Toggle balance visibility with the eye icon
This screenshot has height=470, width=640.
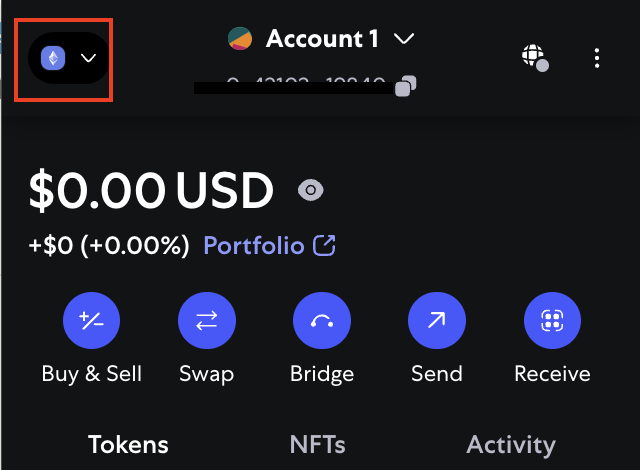tap(311, 190)
